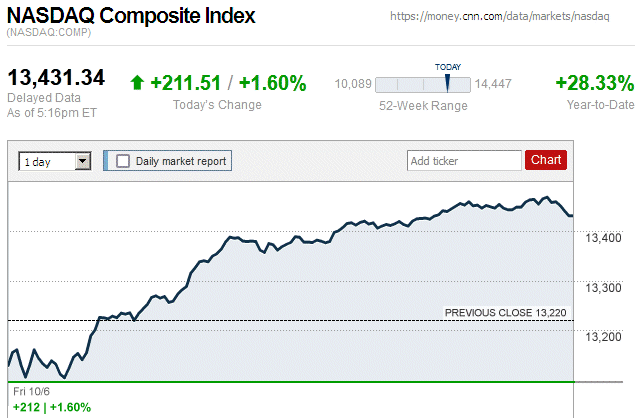Toggle the Daily market report checkbox
This screenshot has height=420, width=640.
click(x=123, y=160)
